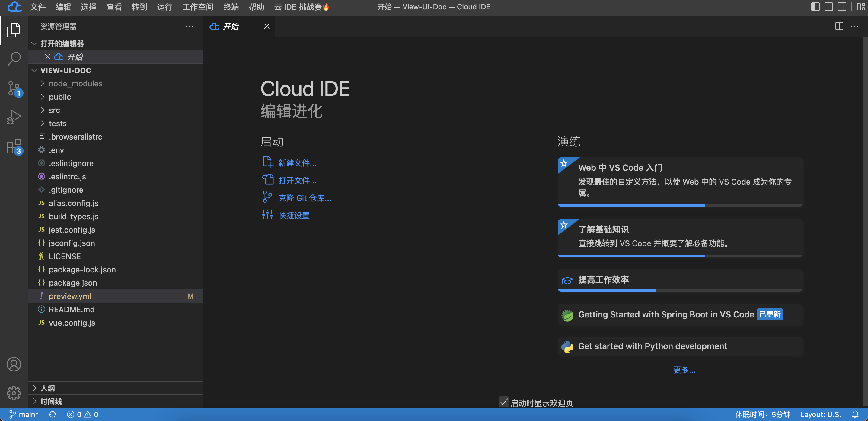Toggle secondary side bar layout icon
This screenshot has height=421, width=868.
click(842, 7)
